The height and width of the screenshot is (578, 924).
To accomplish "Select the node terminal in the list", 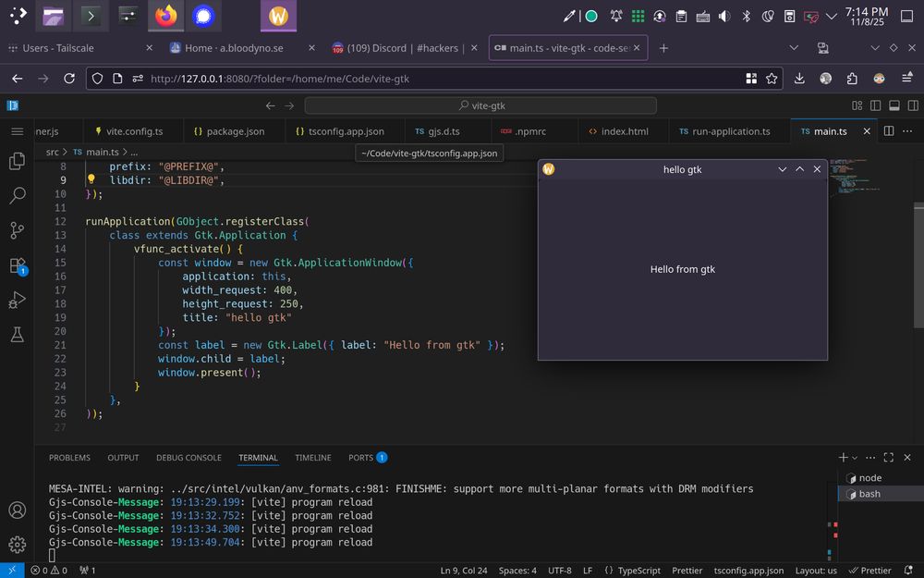I will click(x=869, y=478).
